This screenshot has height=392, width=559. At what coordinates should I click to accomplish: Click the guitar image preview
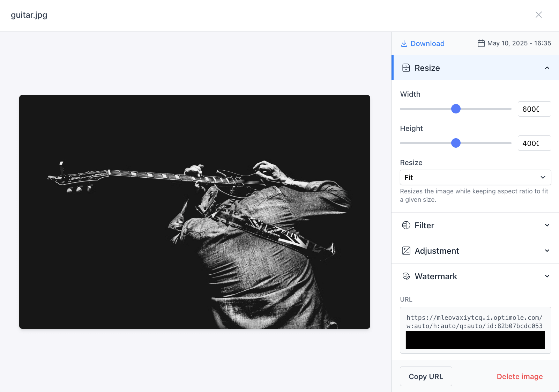pyautogui.click(x=195, y=212)
